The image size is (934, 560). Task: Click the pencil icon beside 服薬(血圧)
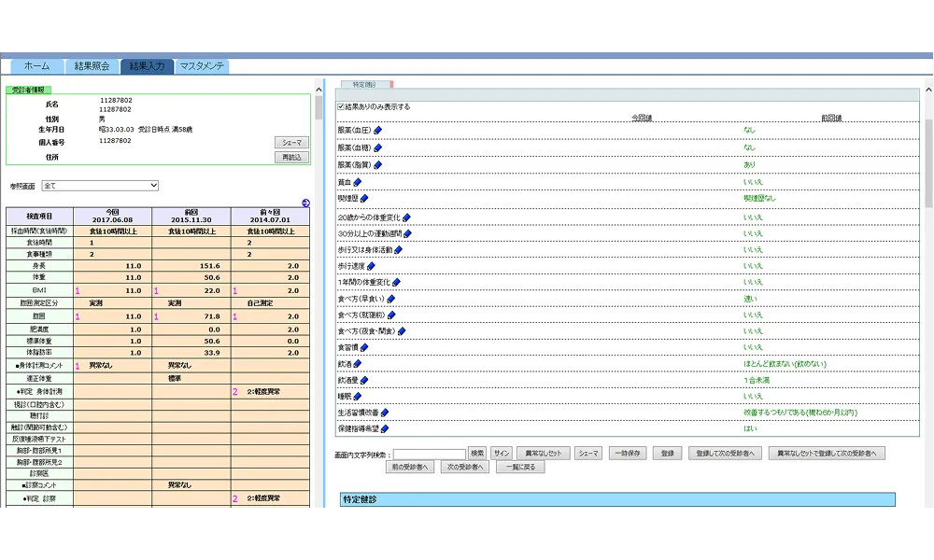point(377,131)
